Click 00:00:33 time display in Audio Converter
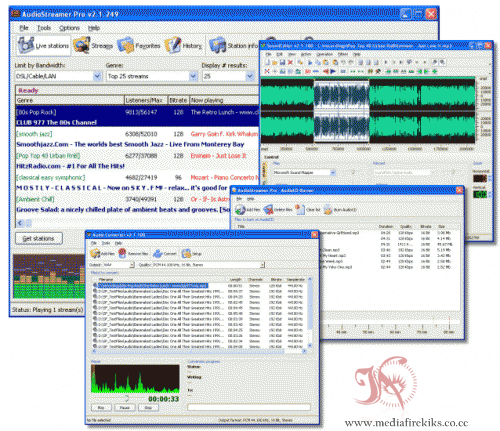Image resolution: width=500 pixels, height=431 pixels. pyautogui.click(x=163, y=399)
